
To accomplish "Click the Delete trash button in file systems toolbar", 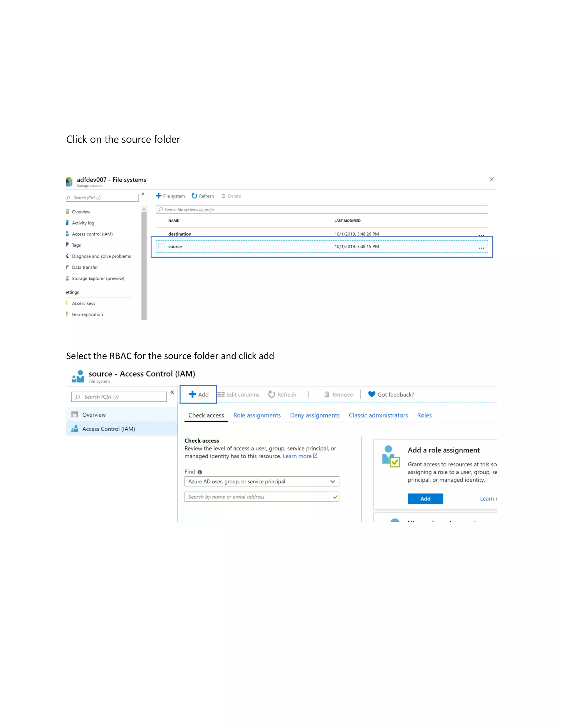I will 231,196.
